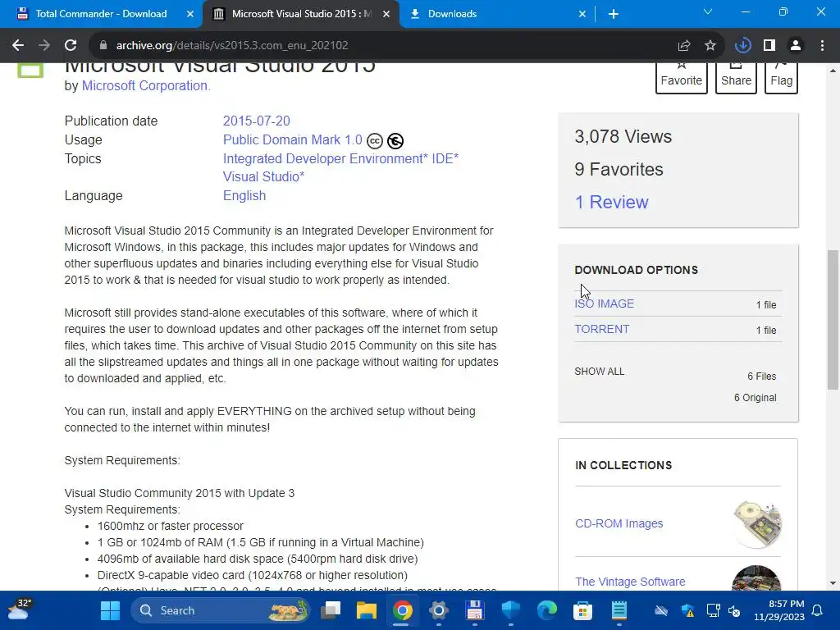This screenshot has height=630, width=840.
Task: Click the OneDrive tray icon
Action: click(662, 610)
